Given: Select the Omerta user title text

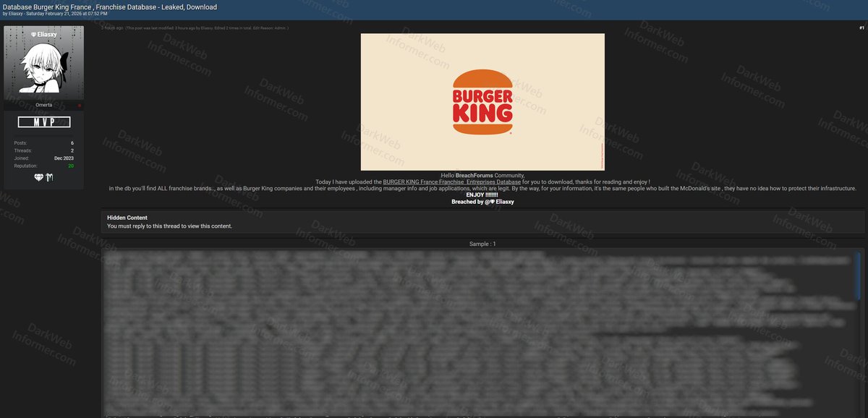Looking at the screenshot, I should point(43,105).
